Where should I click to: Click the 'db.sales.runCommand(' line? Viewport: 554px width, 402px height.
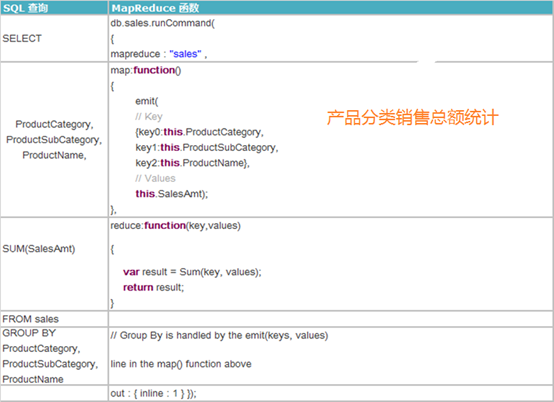coord(163,23)
